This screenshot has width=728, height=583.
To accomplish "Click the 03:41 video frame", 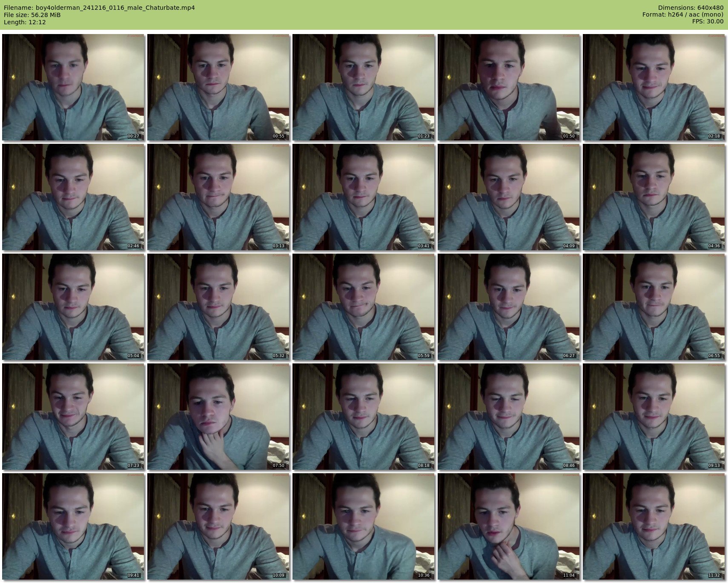I will click(364, 197).
